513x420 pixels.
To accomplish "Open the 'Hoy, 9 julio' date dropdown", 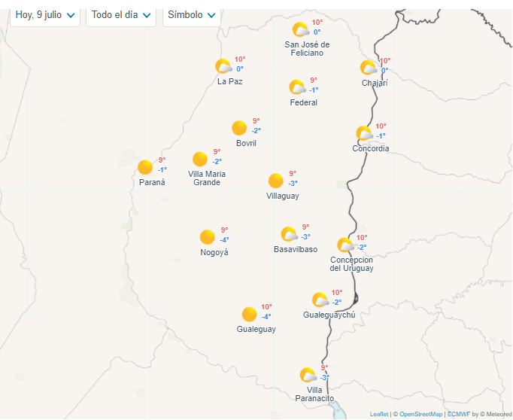I will (x=45, y=15).
